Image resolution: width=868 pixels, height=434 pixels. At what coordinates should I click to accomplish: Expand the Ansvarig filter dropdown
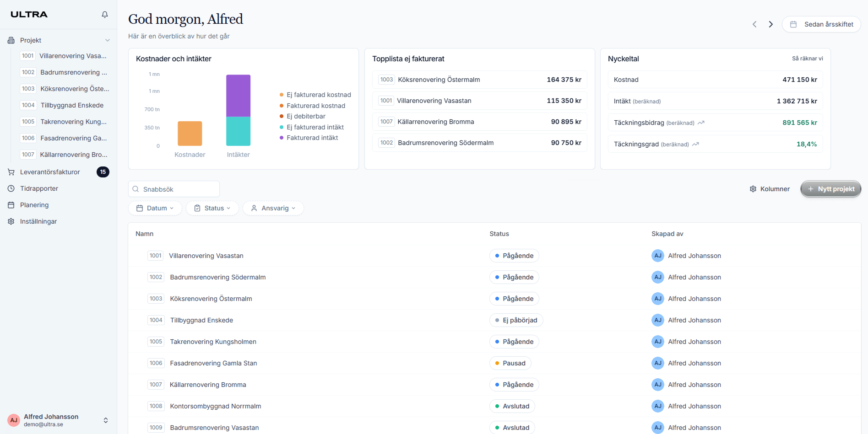coord(273,208)
